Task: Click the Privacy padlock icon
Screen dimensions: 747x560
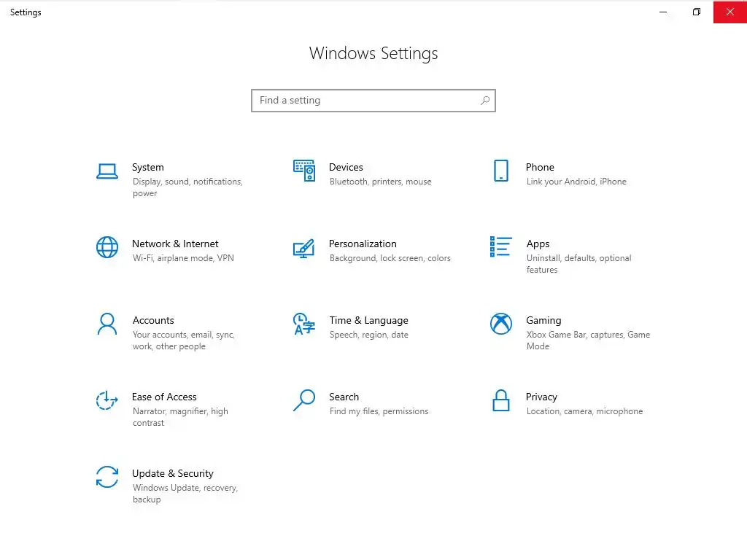Action: click(x=500, y=400)
